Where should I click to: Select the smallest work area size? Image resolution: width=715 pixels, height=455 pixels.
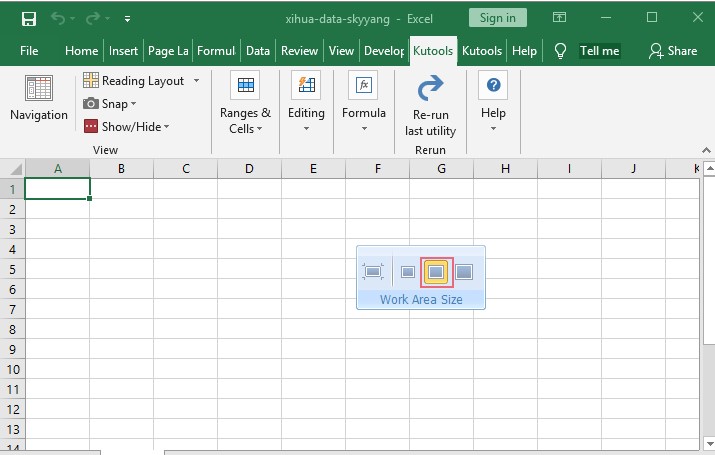click(x=408, y=272)
